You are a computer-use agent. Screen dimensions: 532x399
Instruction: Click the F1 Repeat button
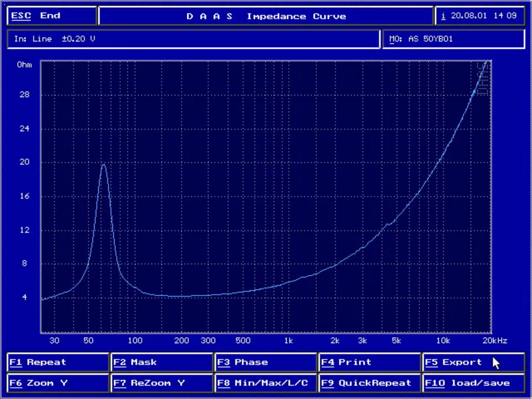point(58,362)
